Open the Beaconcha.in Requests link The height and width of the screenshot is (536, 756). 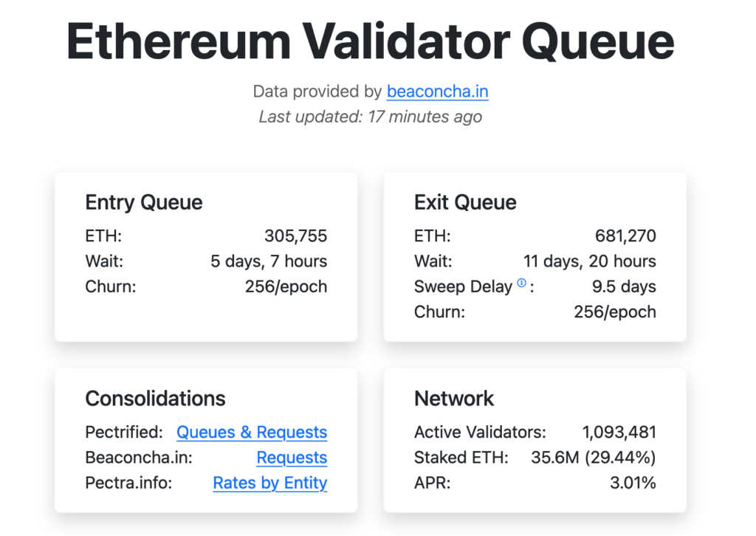(x=292, y=458)
